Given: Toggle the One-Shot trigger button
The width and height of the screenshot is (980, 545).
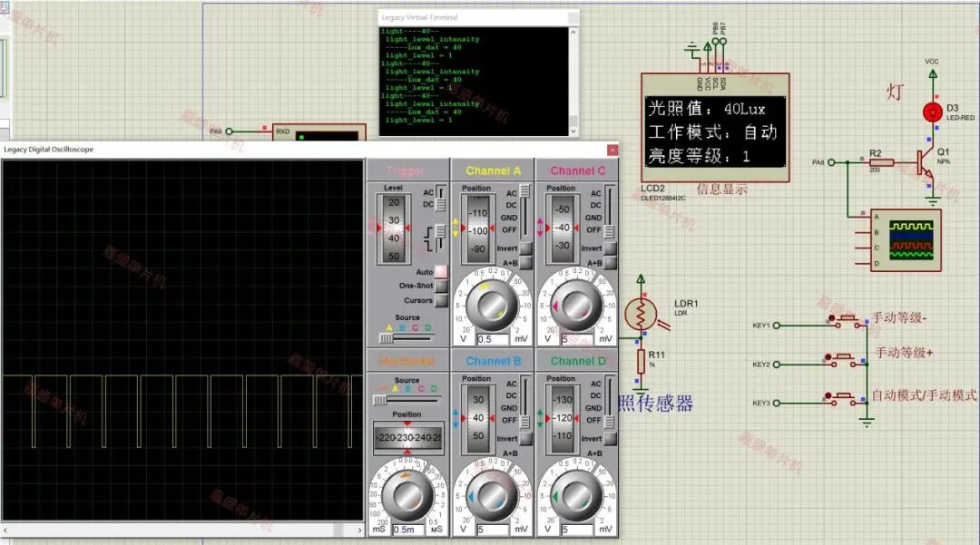Looking at the screenshot, I should [x=441, y=286].
